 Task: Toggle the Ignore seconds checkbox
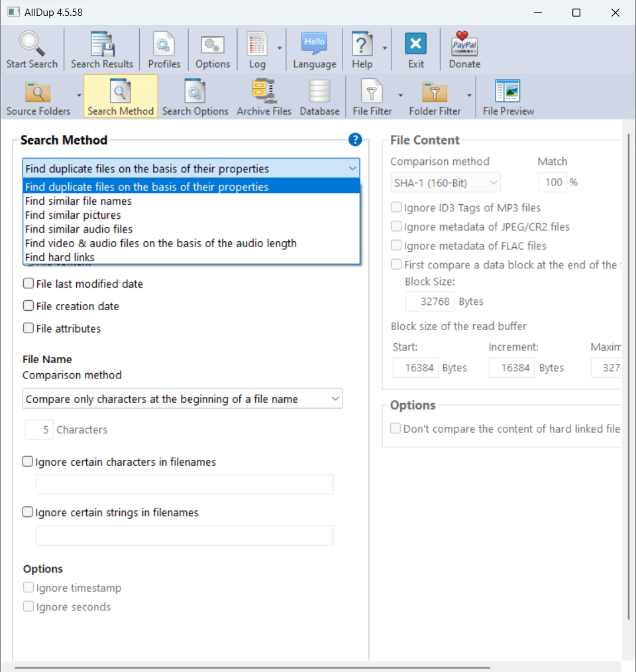coord(28,606)
